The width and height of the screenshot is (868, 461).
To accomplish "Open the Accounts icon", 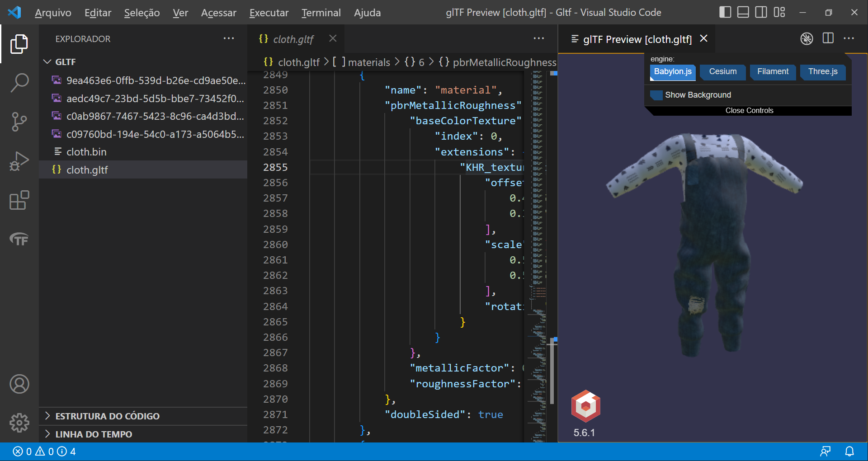I will click(19, 384).
